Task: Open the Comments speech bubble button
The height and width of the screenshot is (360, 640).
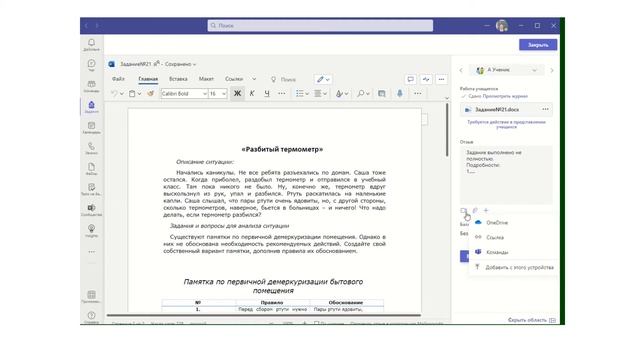Action: (x=411, y=79)
